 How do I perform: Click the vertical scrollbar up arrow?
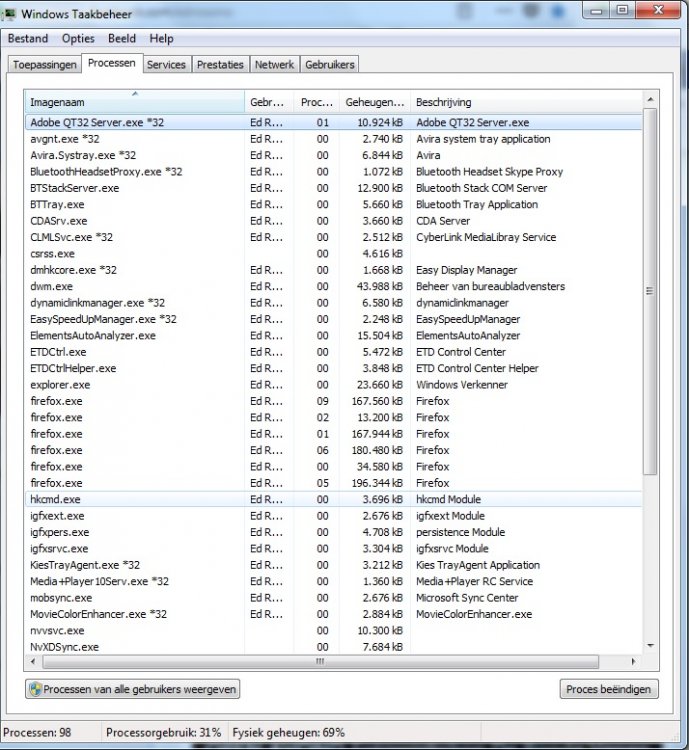click(x=650, y=100)
